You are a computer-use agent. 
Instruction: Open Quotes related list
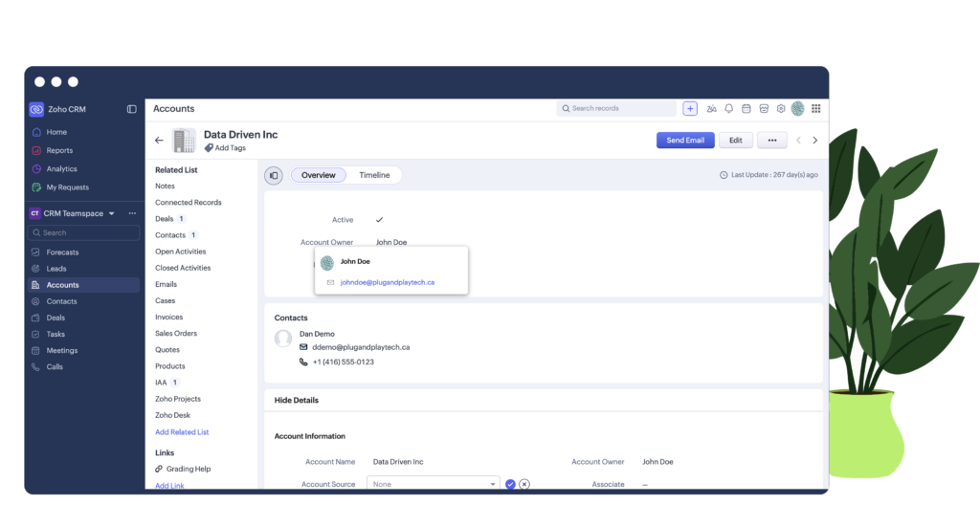coord(167,350)
